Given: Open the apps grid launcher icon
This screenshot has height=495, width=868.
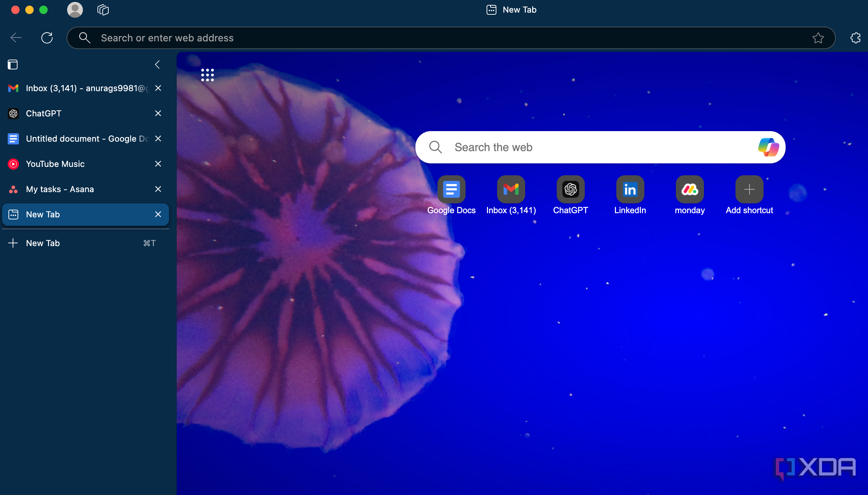Looking at the screenshot, I should [207, 75].
